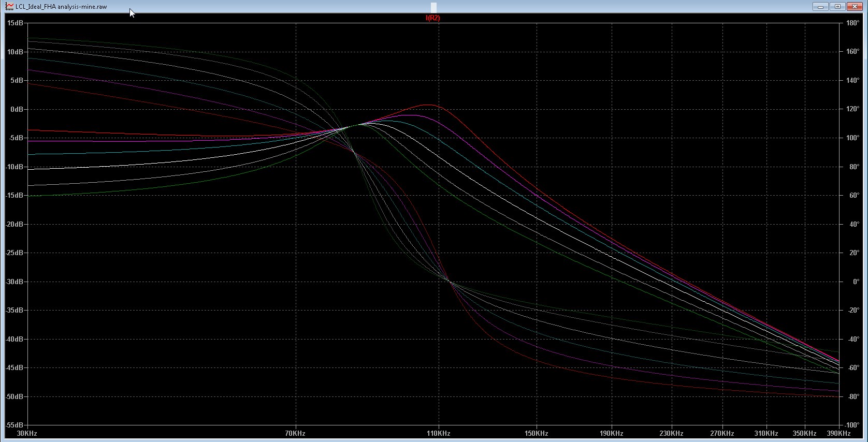Click the -40dB magnitude axis label
The height and width of the screenshot is (442, 868).
[15, 339]
